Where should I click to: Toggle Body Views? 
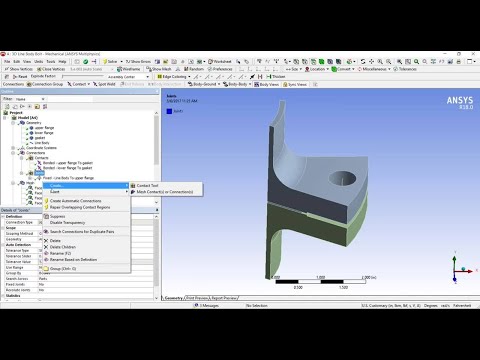tap(266, 84)
